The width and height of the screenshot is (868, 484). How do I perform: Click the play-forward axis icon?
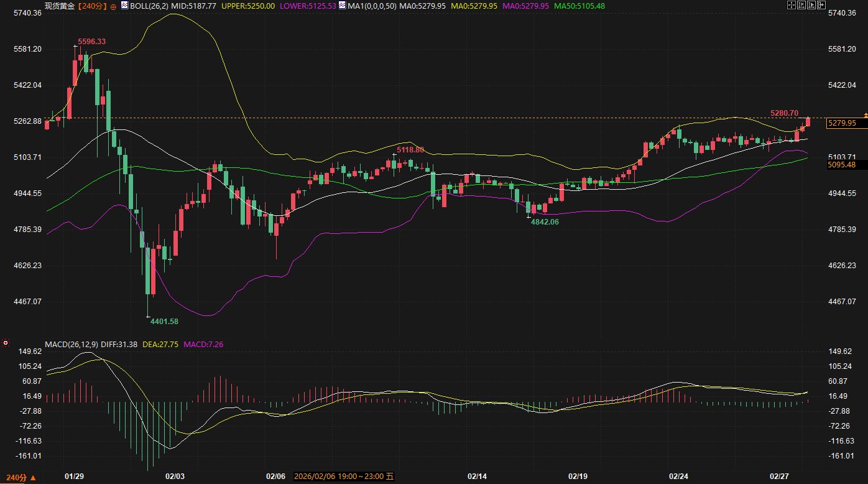click(x=812, y=6)
